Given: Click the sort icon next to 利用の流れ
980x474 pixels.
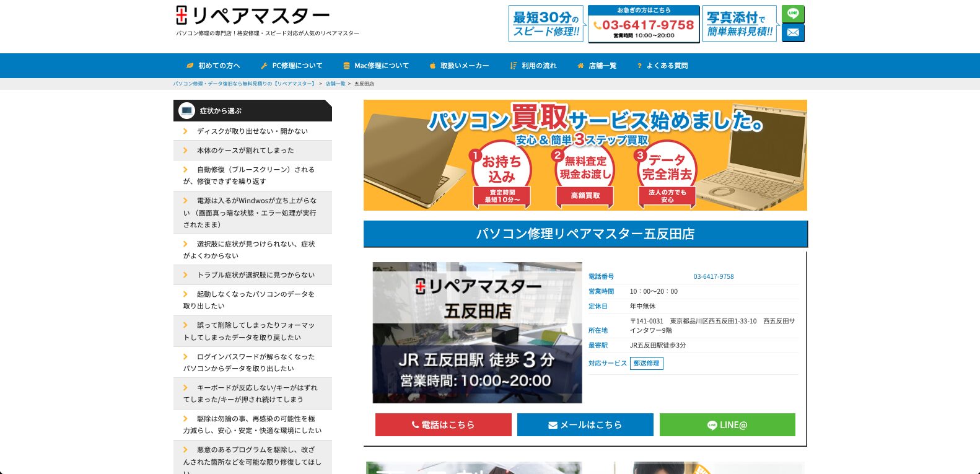Looking at the screenshot, I should [513, 66].
